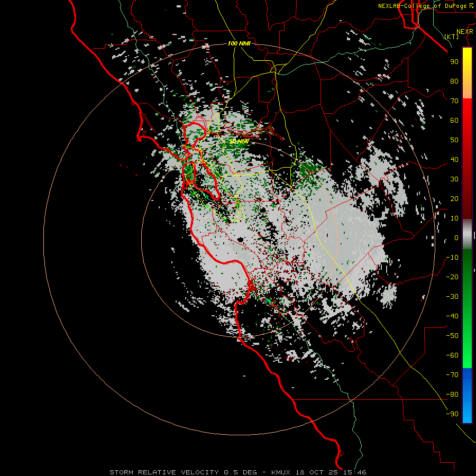Click the 90 label on the velocity scale
476x476 pixels.
454,62
